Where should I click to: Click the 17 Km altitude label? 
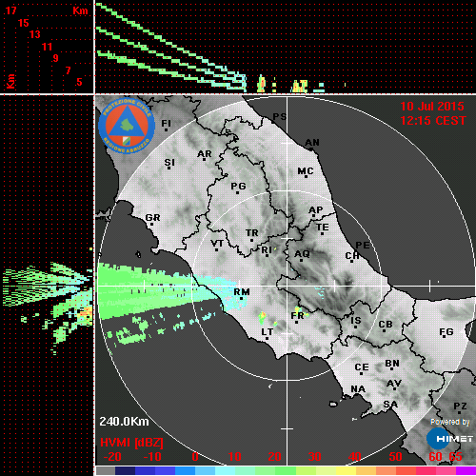coord(10,10)
